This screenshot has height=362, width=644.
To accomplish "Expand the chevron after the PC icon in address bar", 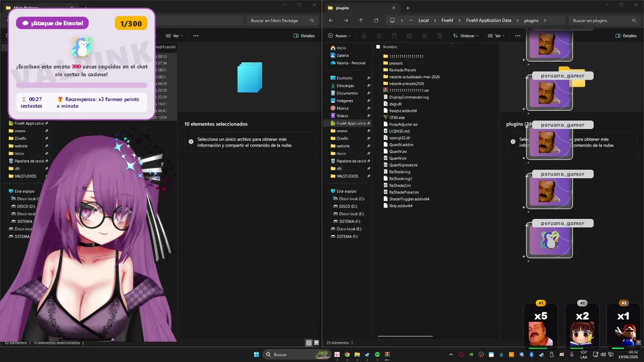I will (x=402, y=21).
